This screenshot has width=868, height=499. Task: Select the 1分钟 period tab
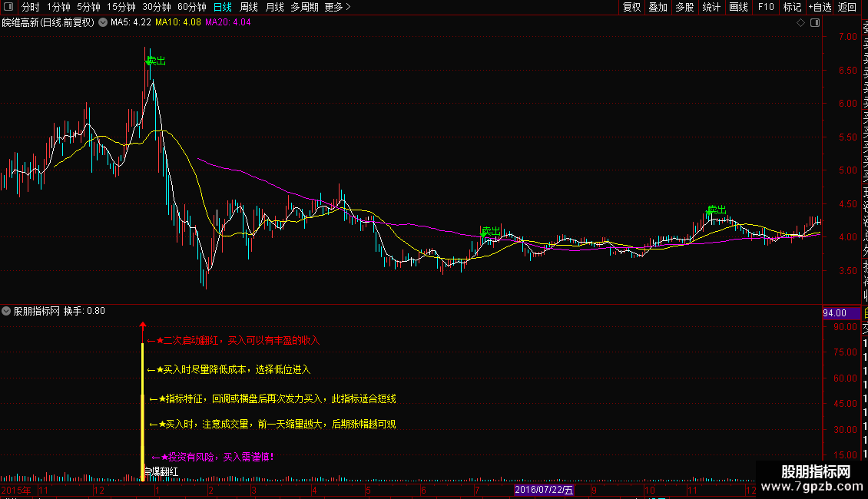pos(58,7)
